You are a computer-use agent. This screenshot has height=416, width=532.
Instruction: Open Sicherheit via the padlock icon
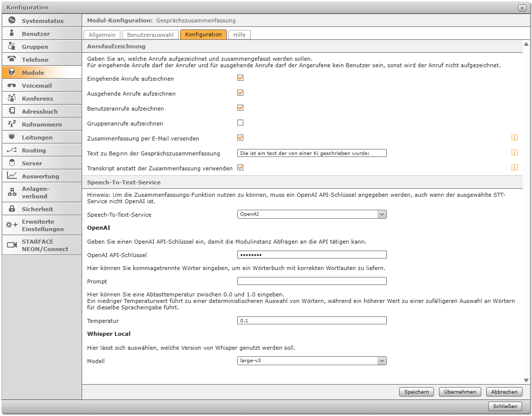click(x=12, y=209)
